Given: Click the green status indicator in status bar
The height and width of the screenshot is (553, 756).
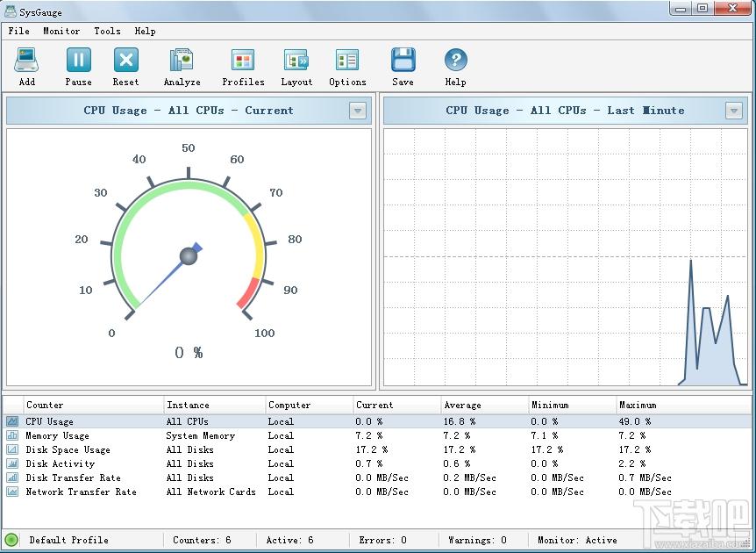Looking at the screenshot, I should (x=11, y=540).
